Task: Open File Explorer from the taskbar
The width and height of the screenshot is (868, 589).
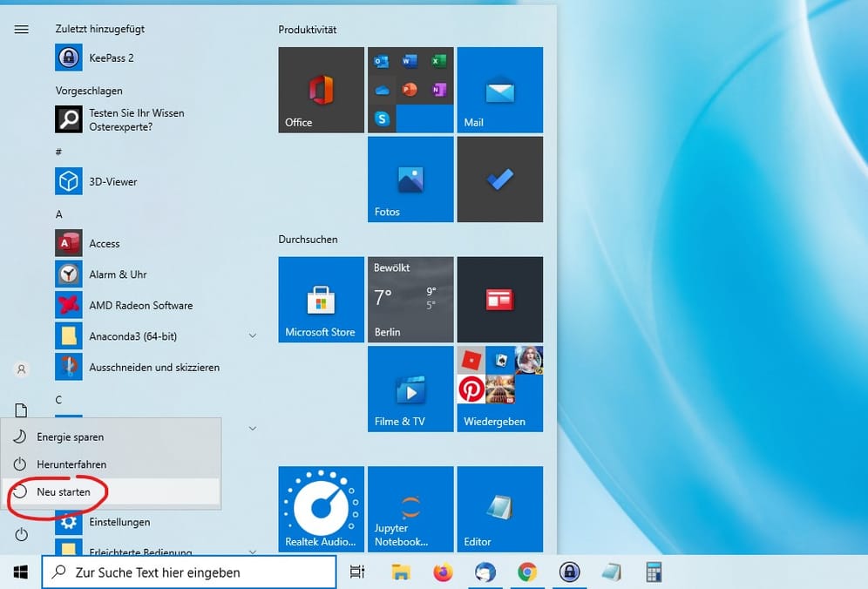Action: [x=400, y=572]
